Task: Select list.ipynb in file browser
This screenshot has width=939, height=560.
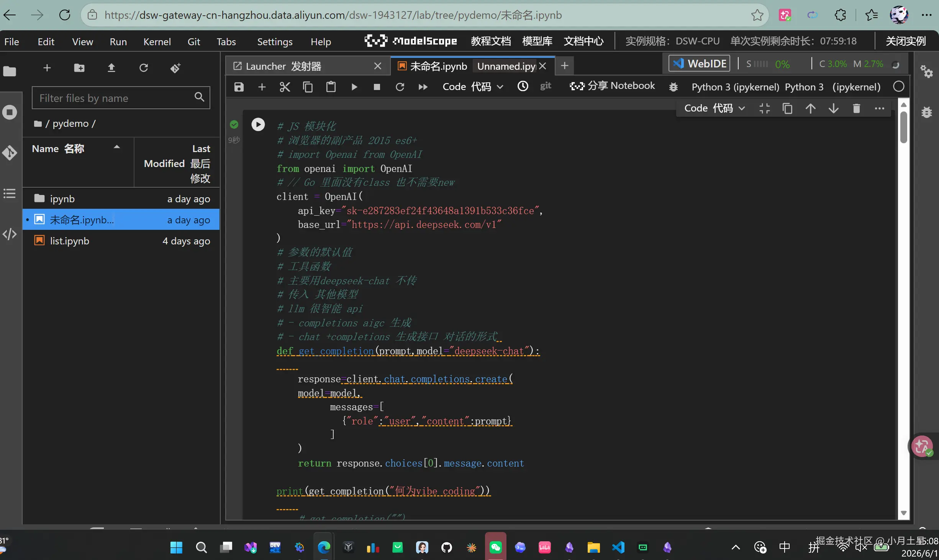Action: tap(121, 241)
